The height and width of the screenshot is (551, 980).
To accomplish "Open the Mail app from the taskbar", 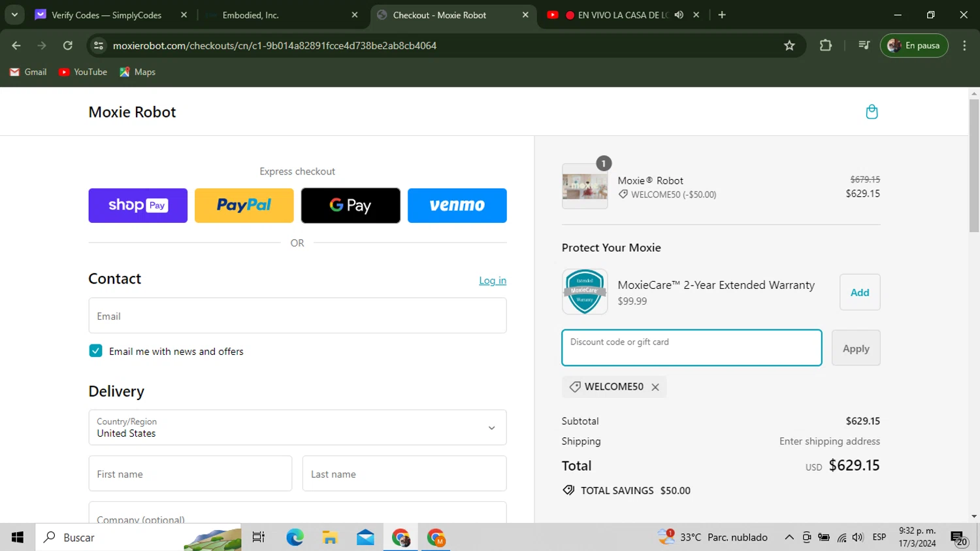I will coord(365,537).
